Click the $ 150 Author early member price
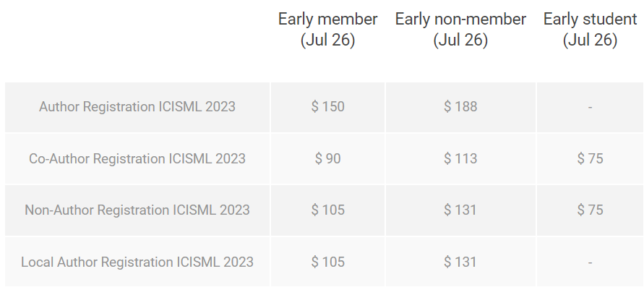Viewport: 644px width, 287px height. (327, 107)
